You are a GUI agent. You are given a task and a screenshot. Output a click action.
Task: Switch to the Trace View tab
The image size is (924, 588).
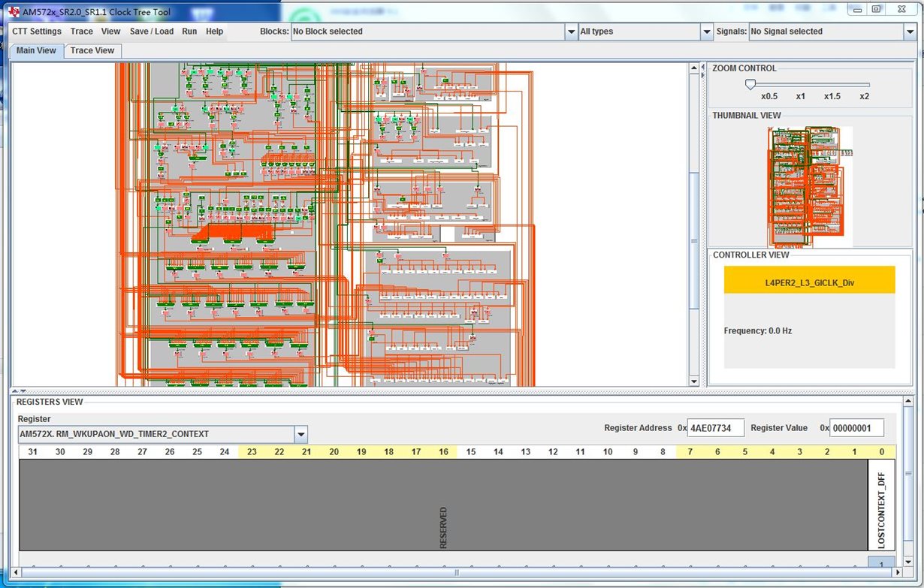click(92, 50)
